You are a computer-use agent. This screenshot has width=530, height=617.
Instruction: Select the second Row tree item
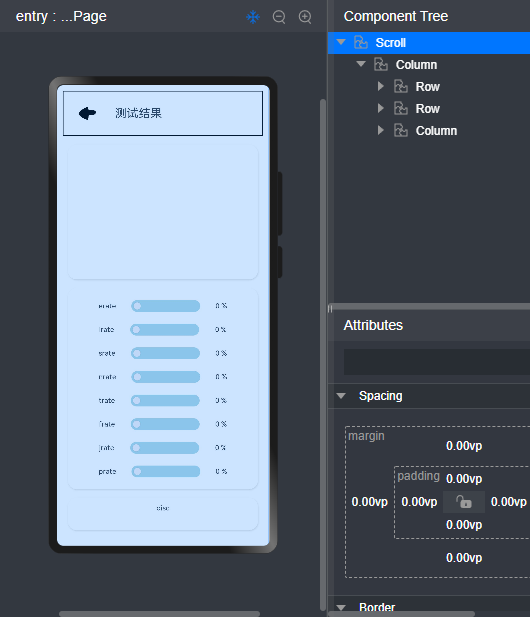[x=429, y=109]
